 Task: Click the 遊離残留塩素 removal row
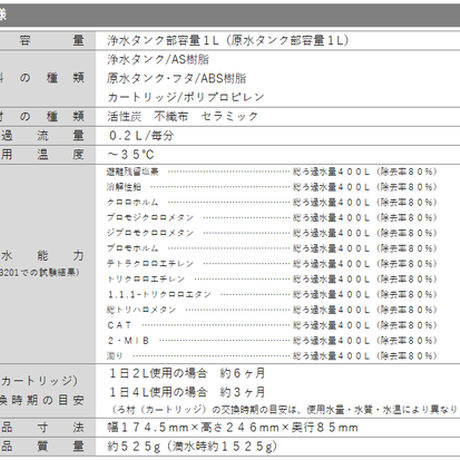coord(272,172)
